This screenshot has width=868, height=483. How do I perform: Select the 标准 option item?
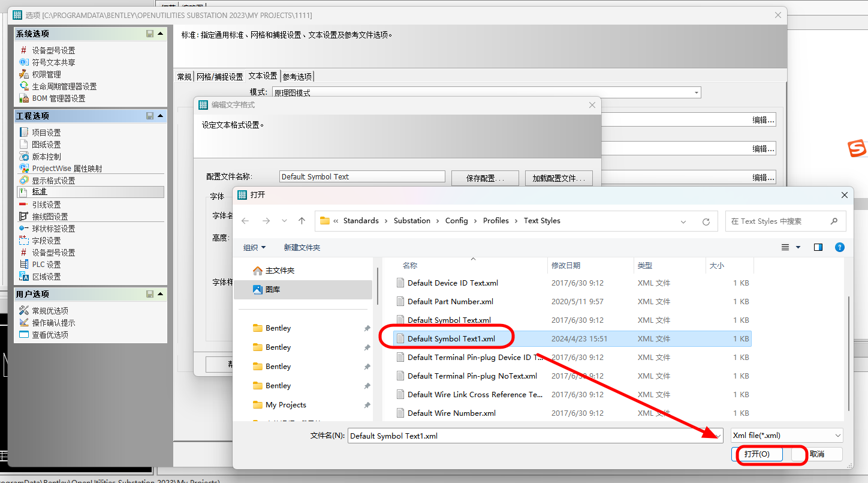[x=90, y=192]
